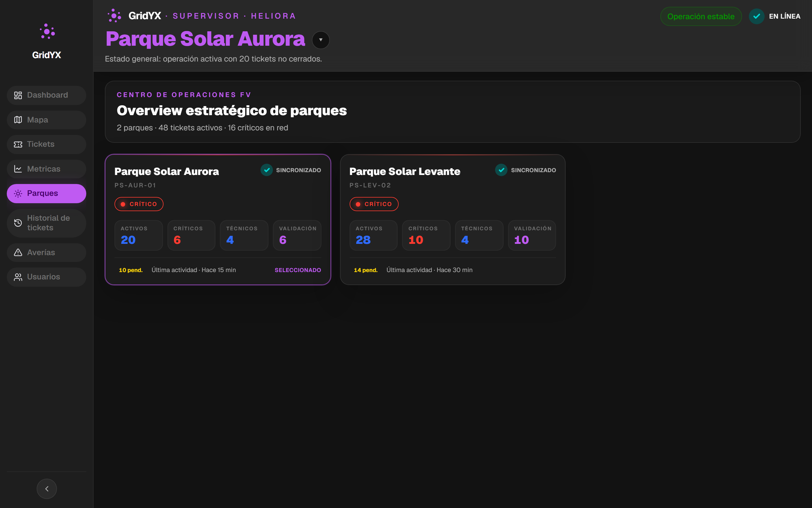Open the Averías section
Screen dimensions: 812x508
(46, 252)
